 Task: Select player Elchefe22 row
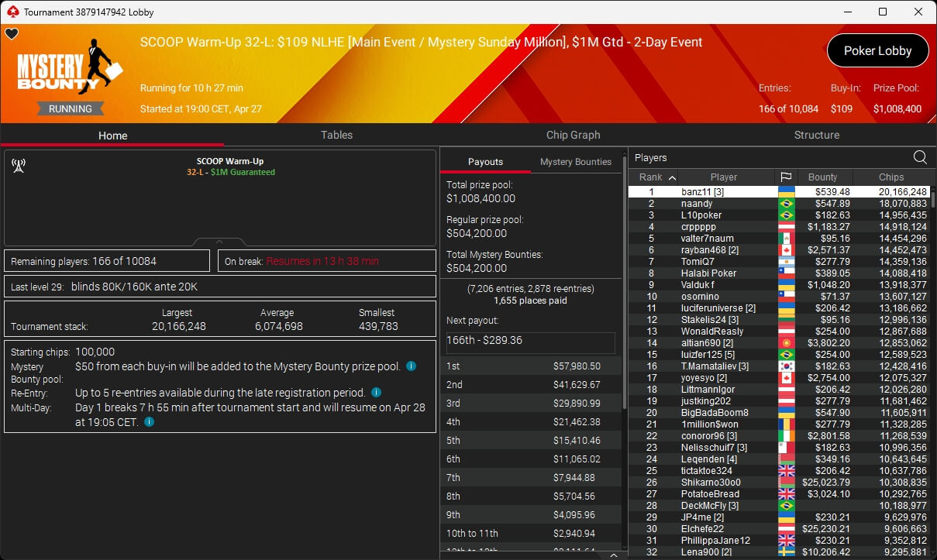point(779,529)
